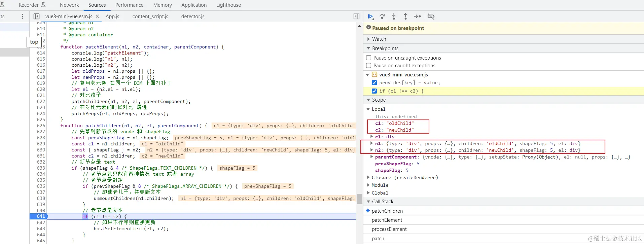Click the Step over next function call icon
The height and width of the screenshot is (244, 644).
(382, 16)
